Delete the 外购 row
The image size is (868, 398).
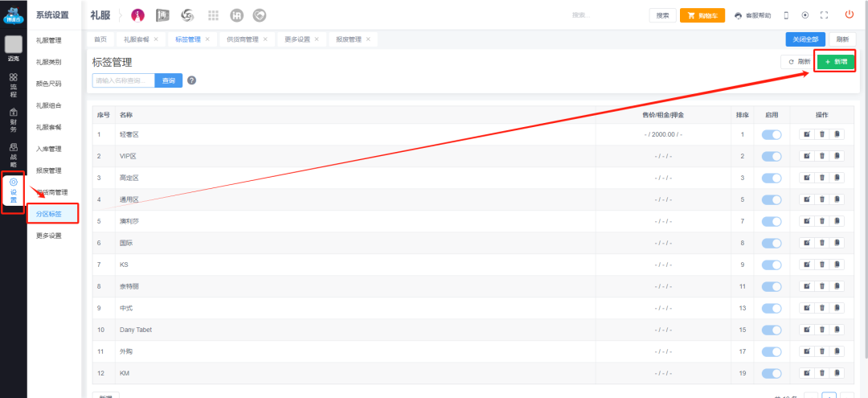tap(821, 351)
